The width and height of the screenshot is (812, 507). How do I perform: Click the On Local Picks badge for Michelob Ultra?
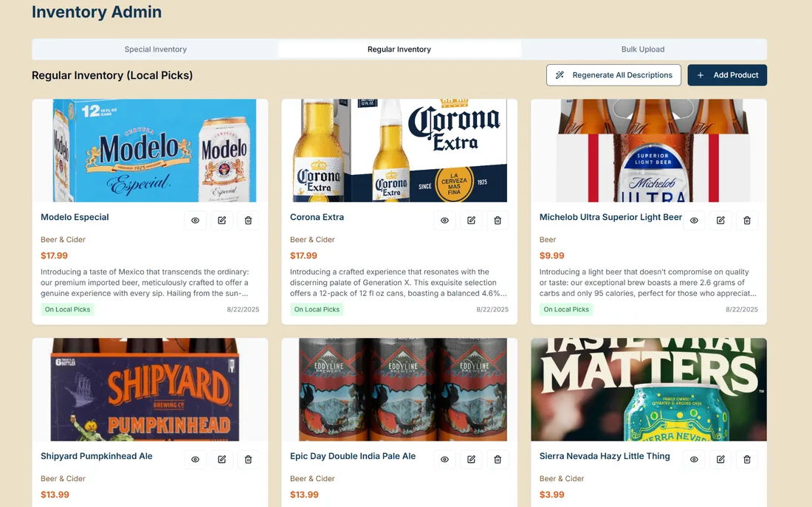(566, 310)
